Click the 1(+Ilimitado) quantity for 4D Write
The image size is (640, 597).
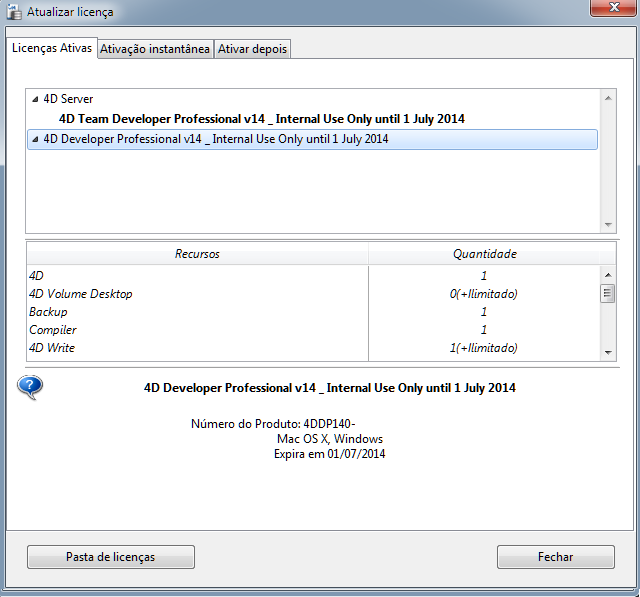484,348
